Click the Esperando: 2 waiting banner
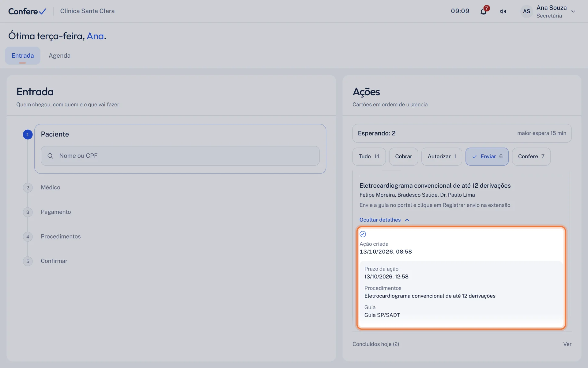The image size is (588, 368). tap(462, 133)
